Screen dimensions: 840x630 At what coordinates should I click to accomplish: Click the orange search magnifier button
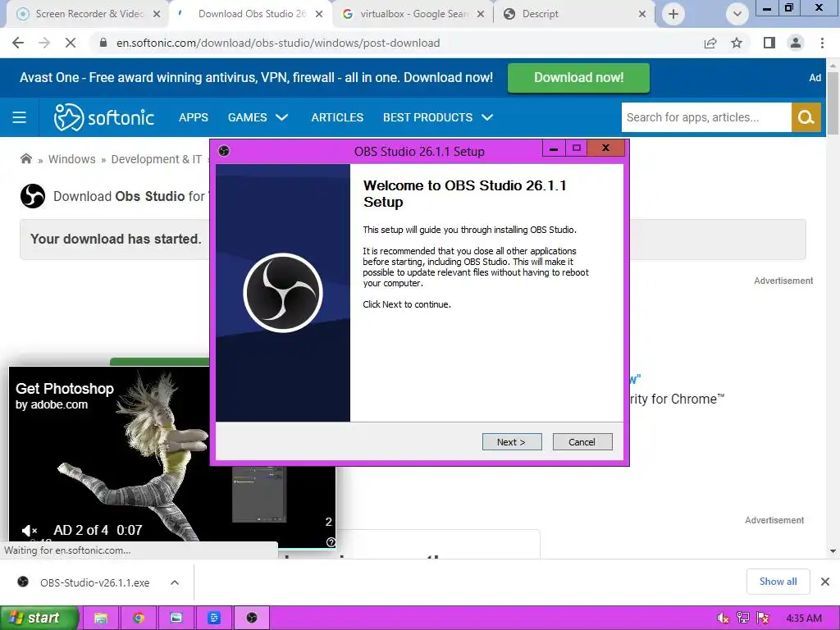point(806,117)
